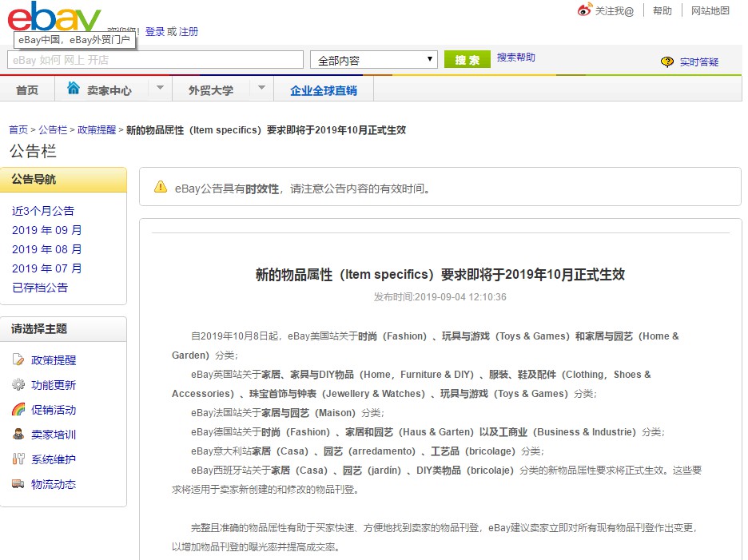Viewport: 748px width, 560px height.
Task: Expand the 卖家中心 dropdown arrow
Action: pos(161,88)
